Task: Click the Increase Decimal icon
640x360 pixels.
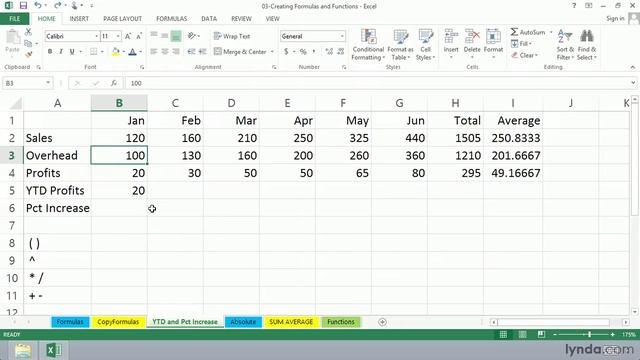Action: point(329,51)
